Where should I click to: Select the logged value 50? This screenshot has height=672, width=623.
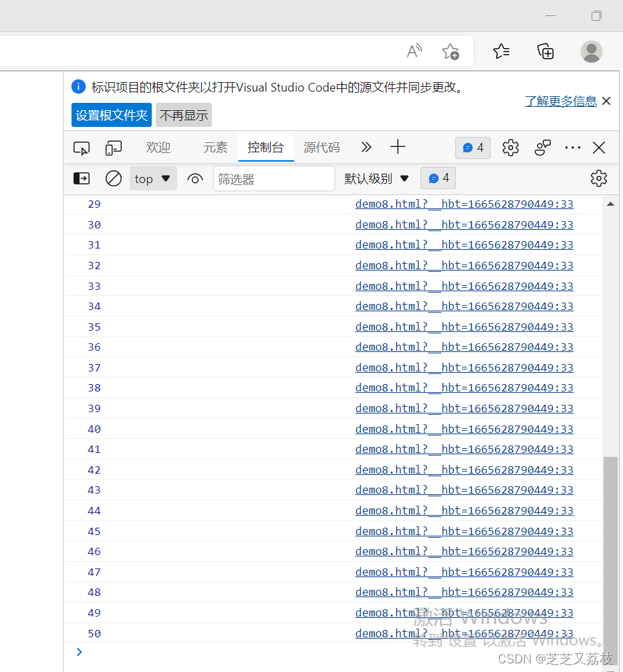[94, 633]
